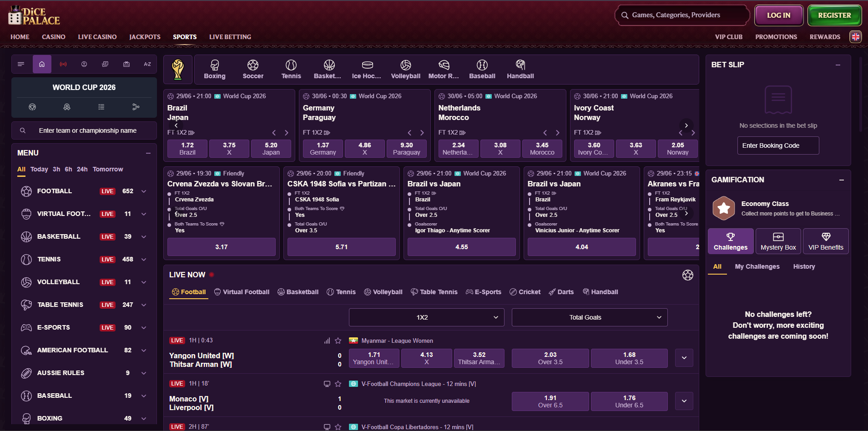
Task: Bet on Brazil at 1.72 odds
Action: (x=187, y=149)
